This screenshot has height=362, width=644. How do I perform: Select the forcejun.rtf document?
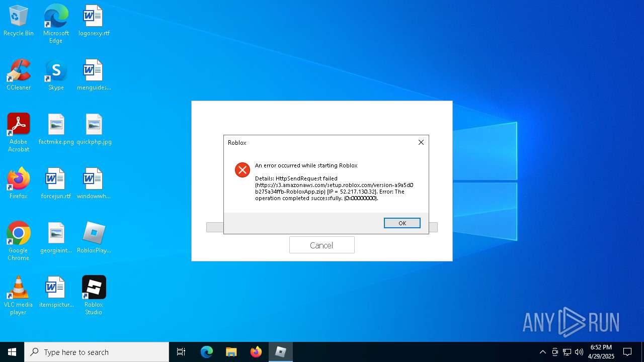[x=56, y=184]
